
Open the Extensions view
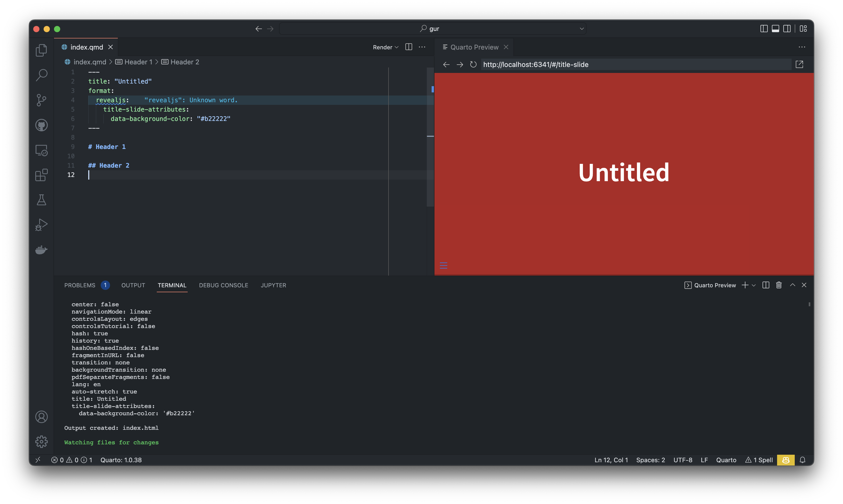[x=42, y=175]
